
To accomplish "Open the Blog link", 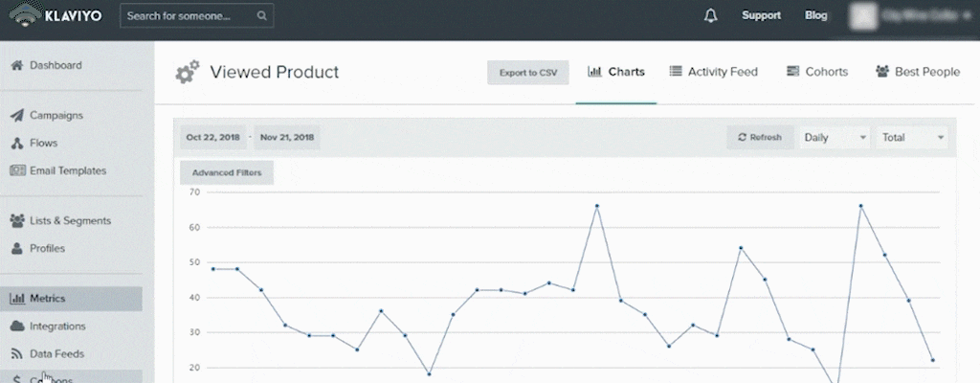I will (816, 15).
